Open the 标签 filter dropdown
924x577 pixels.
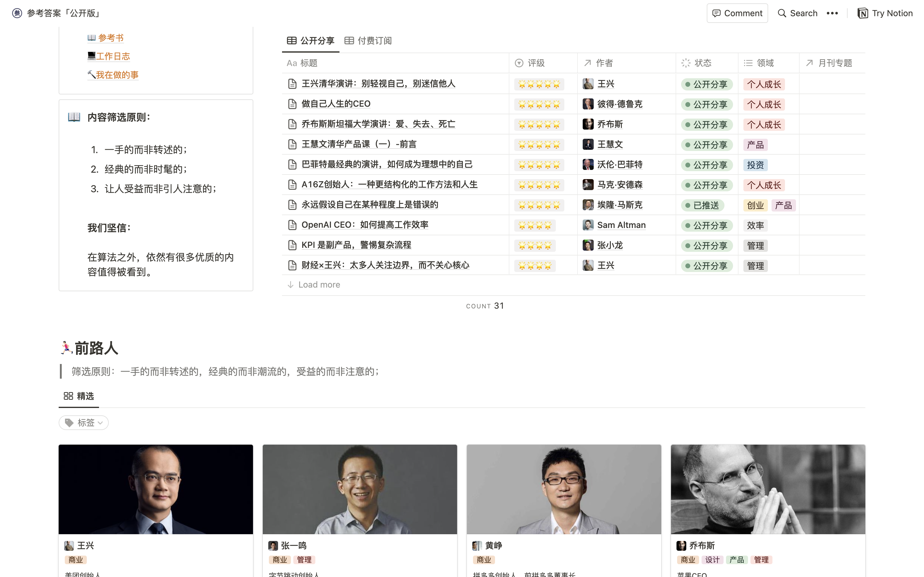coord(84,422)
